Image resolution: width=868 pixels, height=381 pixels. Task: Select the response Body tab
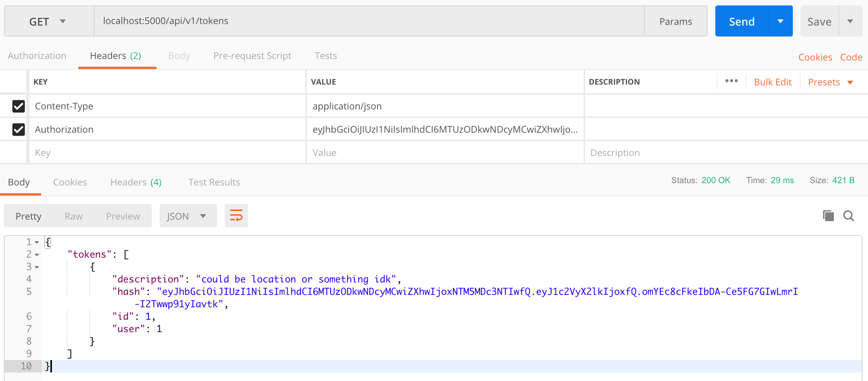tap(19, 182)
